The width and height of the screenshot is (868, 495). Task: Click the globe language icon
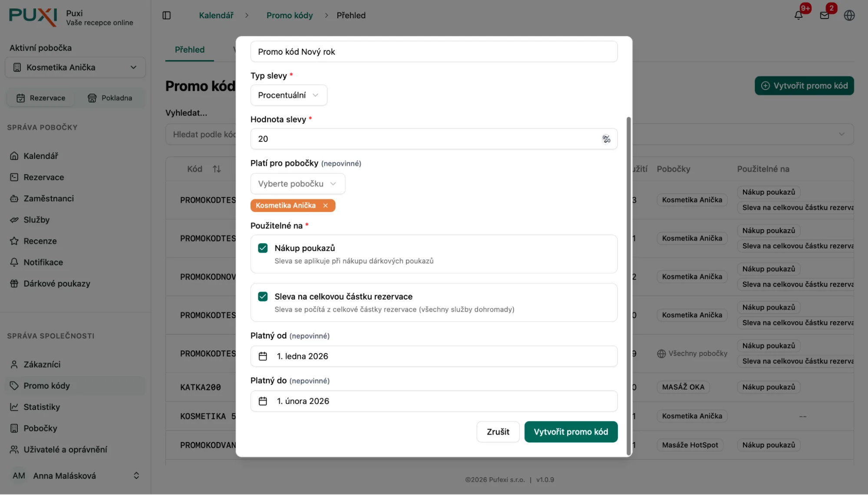click(x=849, y=16)
